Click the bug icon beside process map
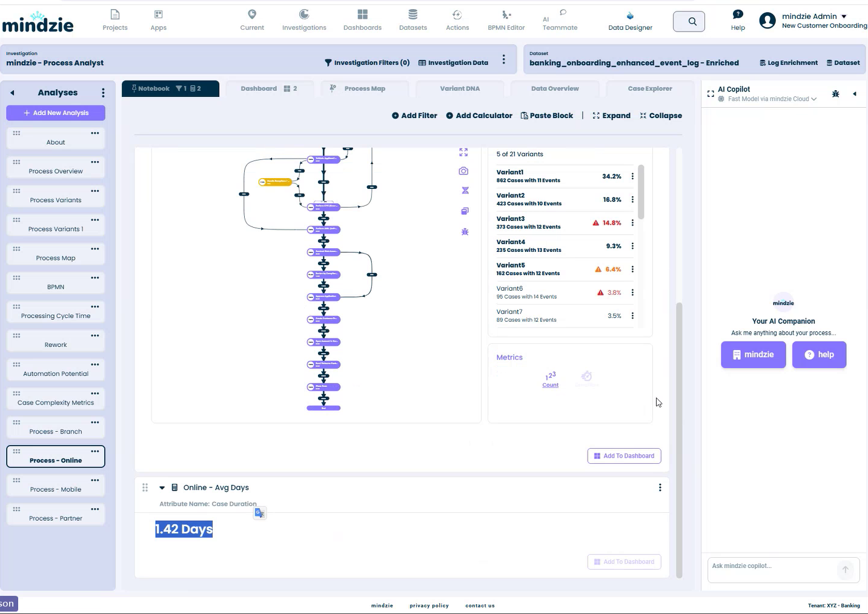The image size is (868, 614). [465, 232]
